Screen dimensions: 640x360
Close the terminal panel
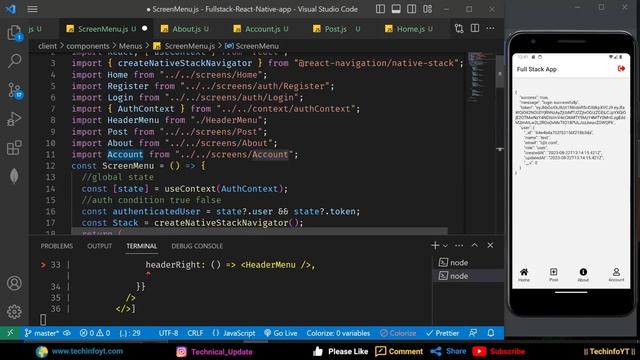tap(490, 245)
